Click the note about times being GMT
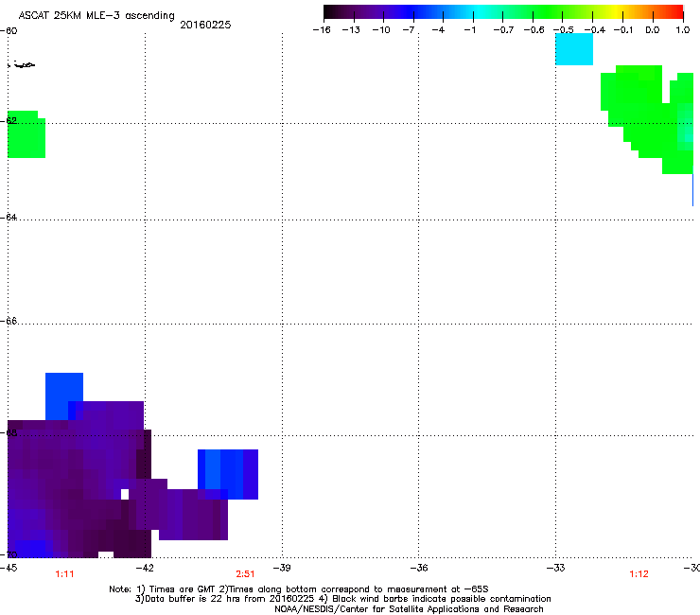The width and height of the screenshot is (700, 615). (x=299, y=589)
